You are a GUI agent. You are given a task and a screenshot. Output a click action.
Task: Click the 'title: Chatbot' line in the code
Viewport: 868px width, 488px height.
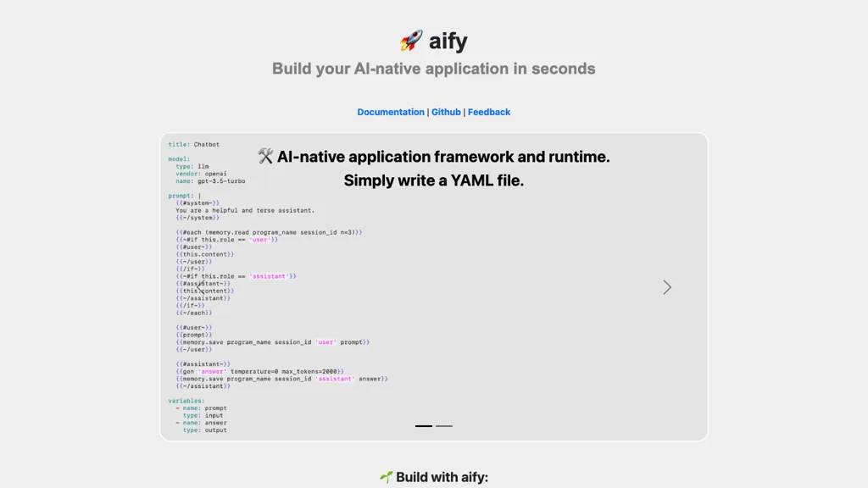193,145
